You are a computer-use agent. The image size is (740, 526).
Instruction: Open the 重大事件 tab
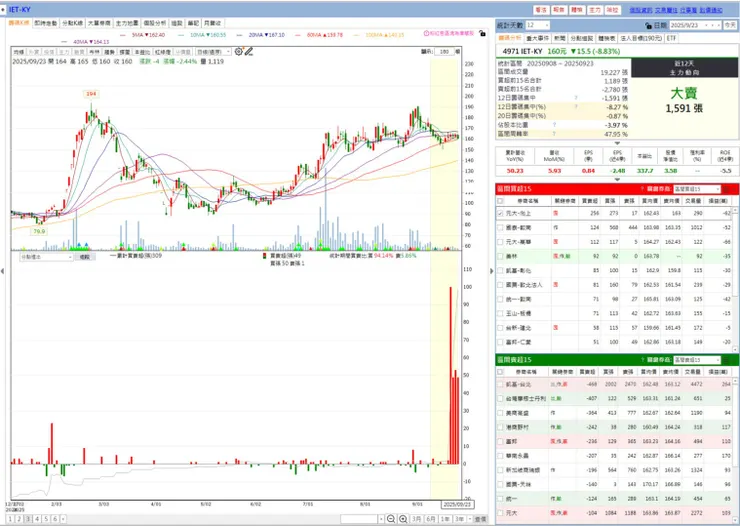538,38
